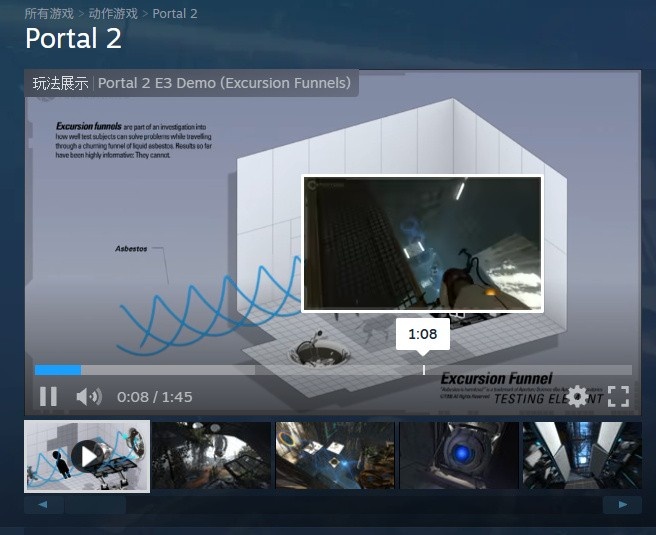The width and height of the screenshot is (656, 535).
Task: Enter fullscreen video mode
Action: (618, 396)
